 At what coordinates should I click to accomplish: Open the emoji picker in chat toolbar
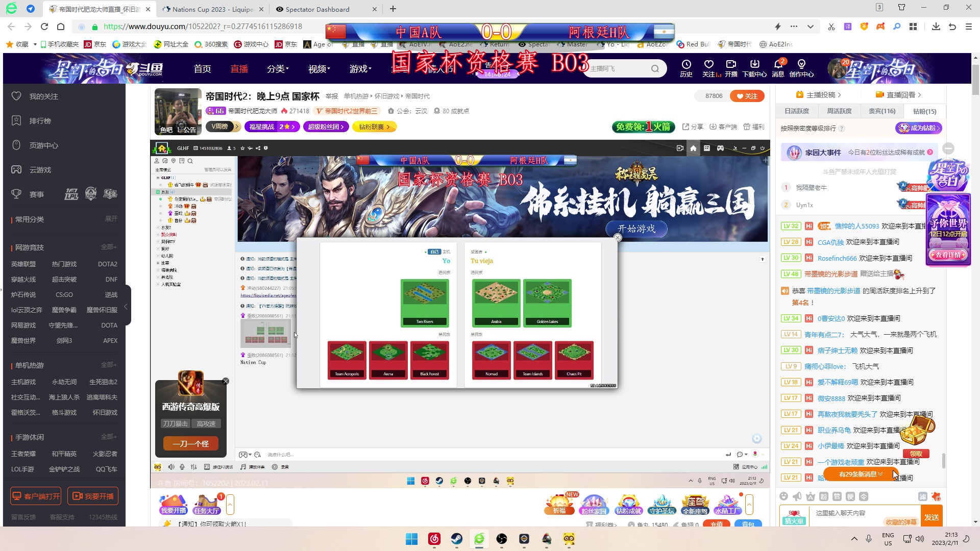[x=783, y=496]
